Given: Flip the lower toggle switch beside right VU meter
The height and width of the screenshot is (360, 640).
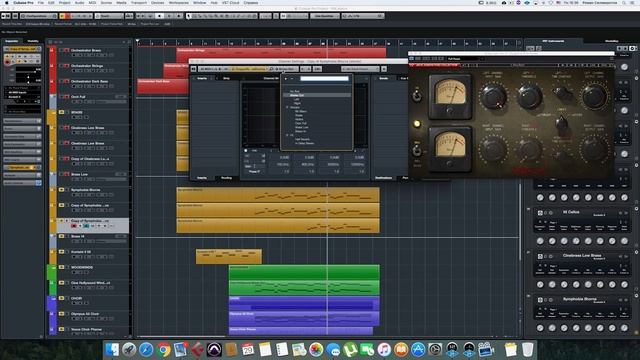Looking at the screenshot, I should click(416, 151).
